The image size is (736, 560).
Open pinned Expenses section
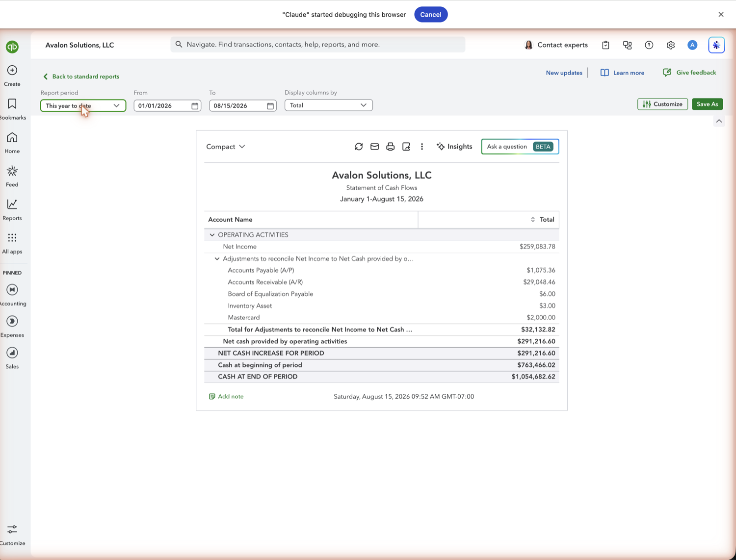(12, 327)
